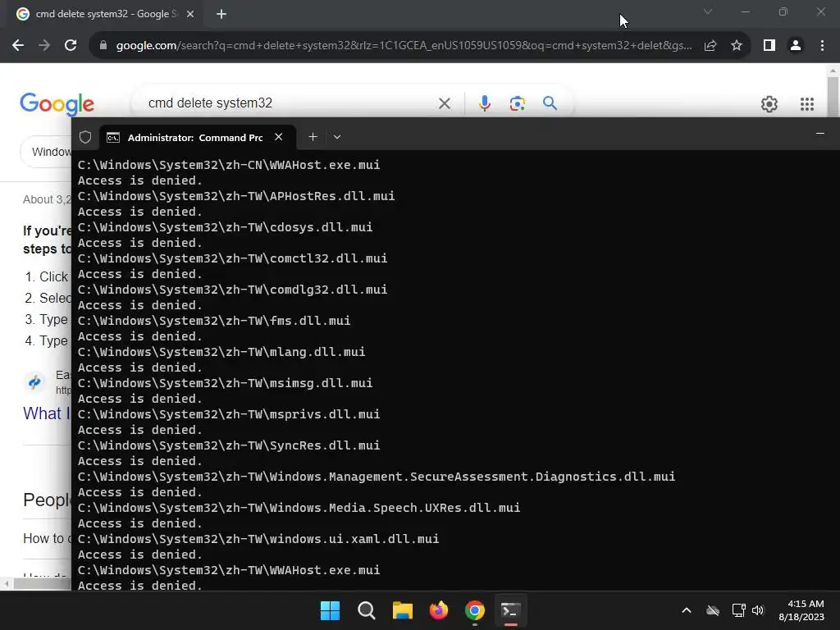Image resolution: width=840 pixels, height=630 pixels.
Task: Close the Google search tab
Action: [x=190, y=15]
